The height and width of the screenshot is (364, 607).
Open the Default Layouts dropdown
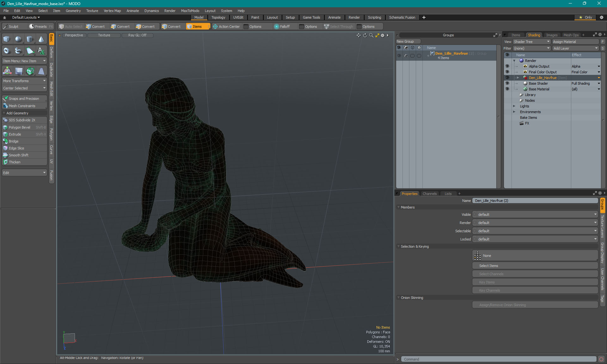26,17
